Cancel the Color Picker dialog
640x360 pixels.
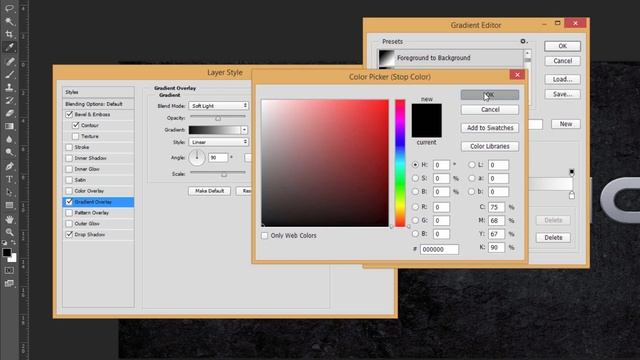[490, 109]
